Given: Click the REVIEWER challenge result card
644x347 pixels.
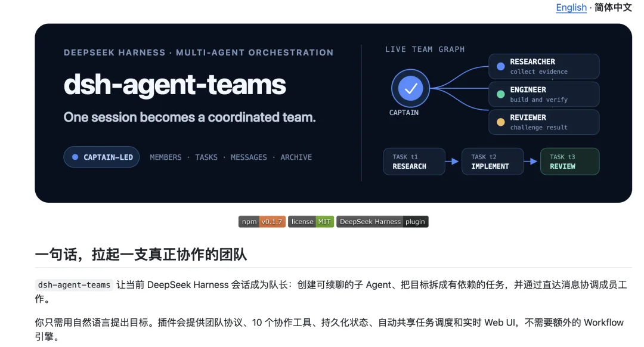Looking at the screenshot, I should click(x=544, y=122).
